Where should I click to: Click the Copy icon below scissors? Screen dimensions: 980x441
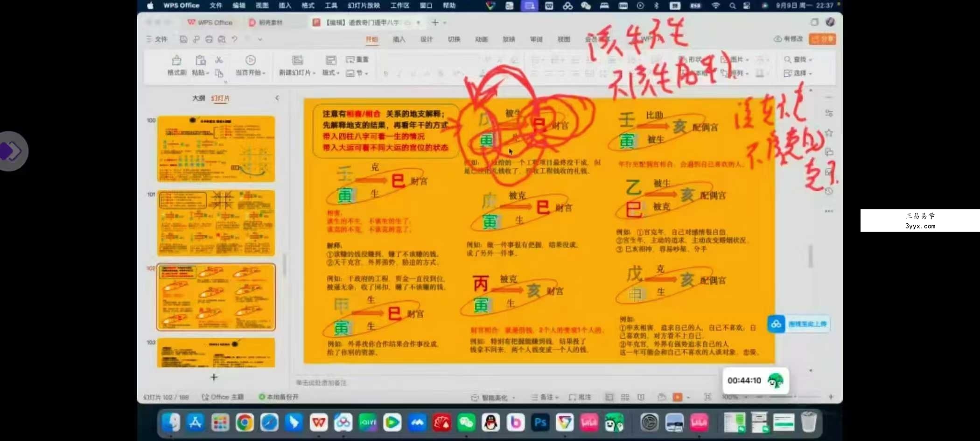pos(219,73)
